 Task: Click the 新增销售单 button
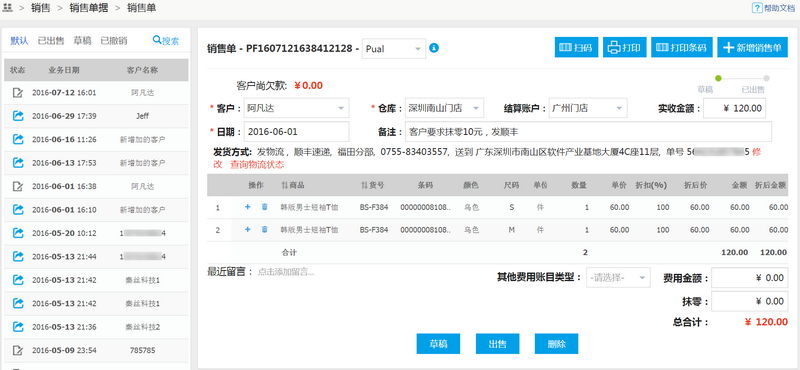(753, 47)
